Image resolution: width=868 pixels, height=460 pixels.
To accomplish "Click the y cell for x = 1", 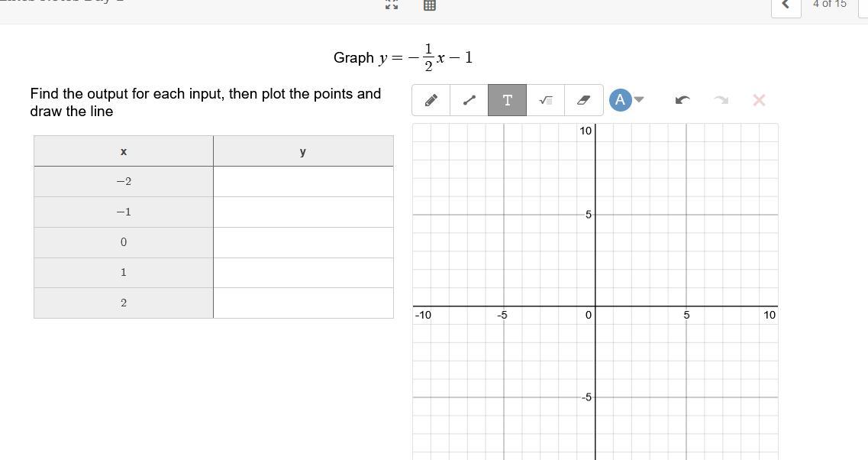I will click(303, 273).
